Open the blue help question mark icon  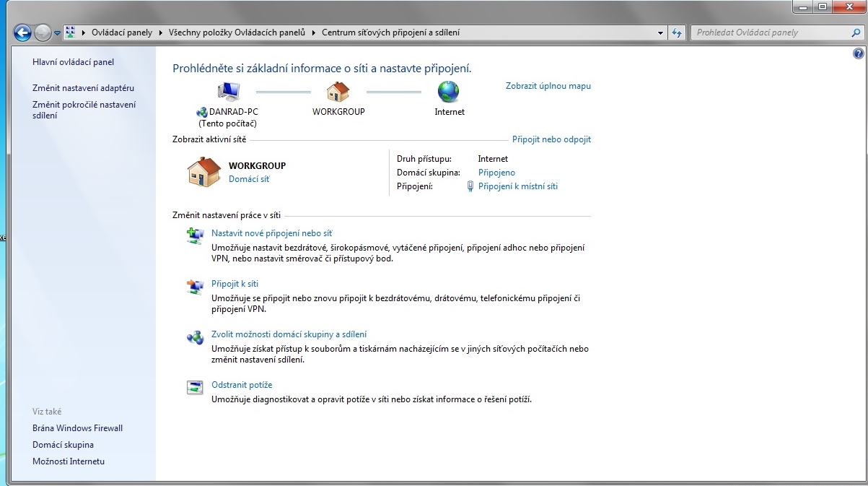pyautogui.click(x=858, y=53)
